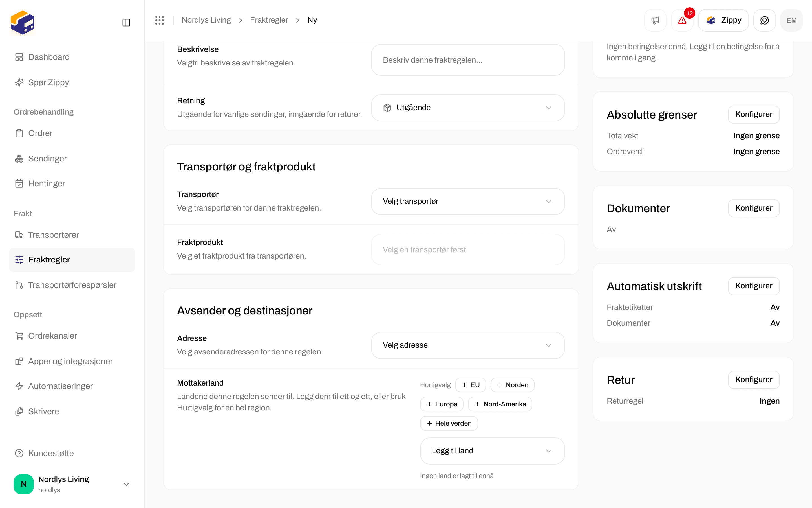The image size is (812, 508).
Task: Navigate to Sendinger
Action: (x=72, y=159)
